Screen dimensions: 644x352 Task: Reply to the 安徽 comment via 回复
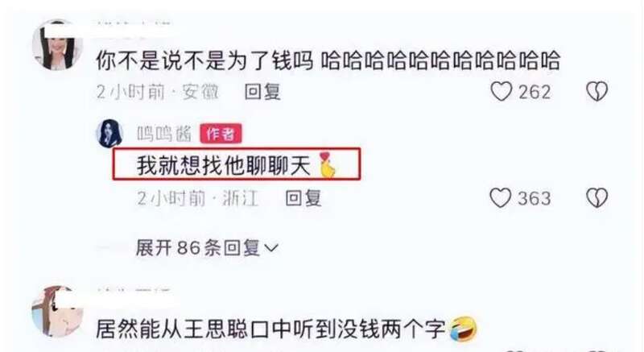coord(262,92)
